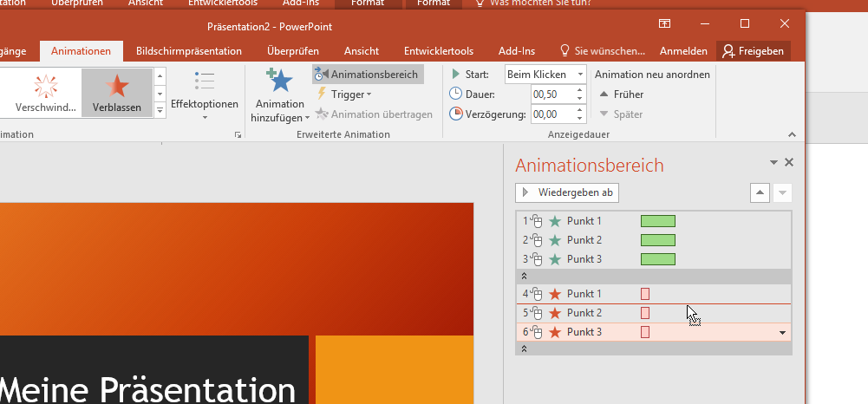The height and width of the screenshot is (404, 868).
Task: Click green star icon of animation 3
Action: tap(555, 259)
